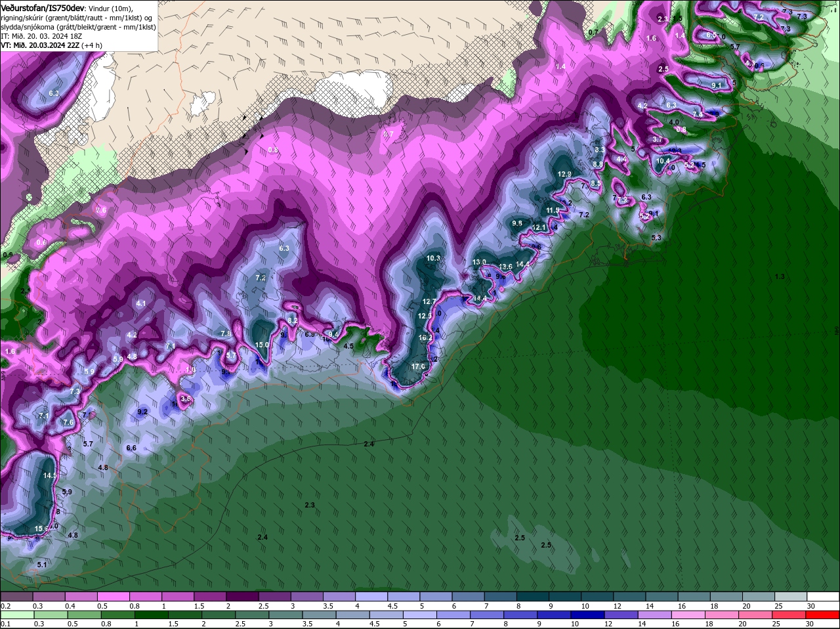This screenshot has width=840, height=629.
Task: Click the 8.8 value label on the map
Action: 598,164
